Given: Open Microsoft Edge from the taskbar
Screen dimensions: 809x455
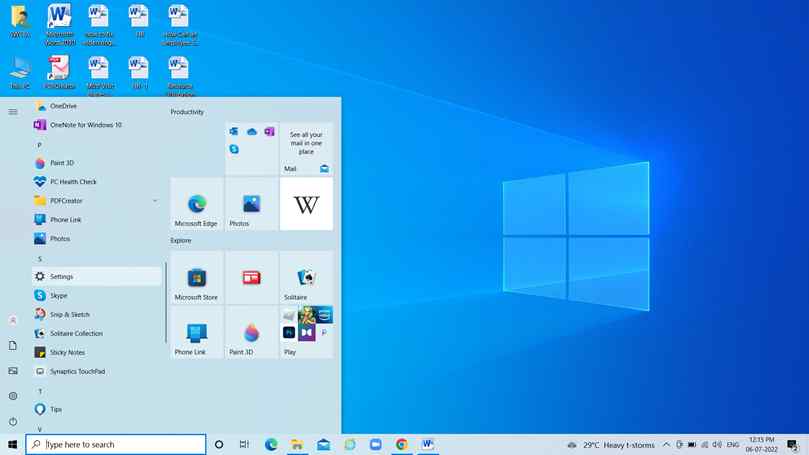Looking at the screenshot, I should coord(271,444).
